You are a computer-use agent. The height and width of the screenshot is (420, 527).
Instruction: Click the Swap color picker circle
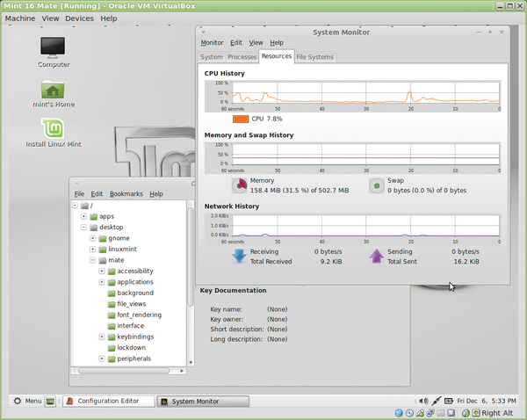377,185
